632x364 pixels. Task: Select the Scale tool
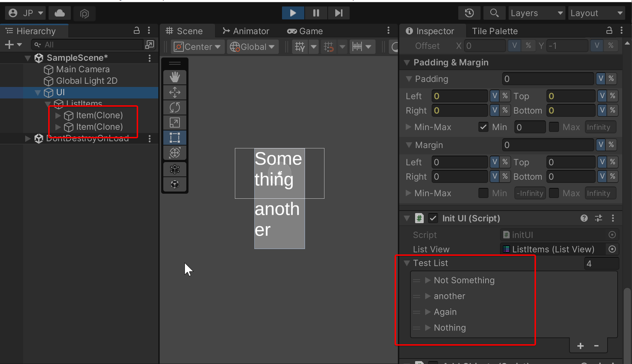174,122
